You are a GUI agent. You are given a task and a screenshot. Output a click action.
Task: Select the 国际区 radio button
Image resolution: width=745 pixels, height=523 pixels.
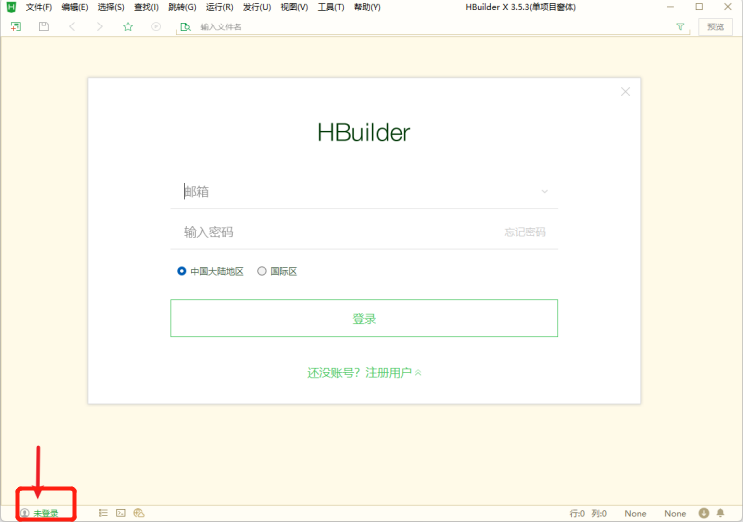(262, 271)
